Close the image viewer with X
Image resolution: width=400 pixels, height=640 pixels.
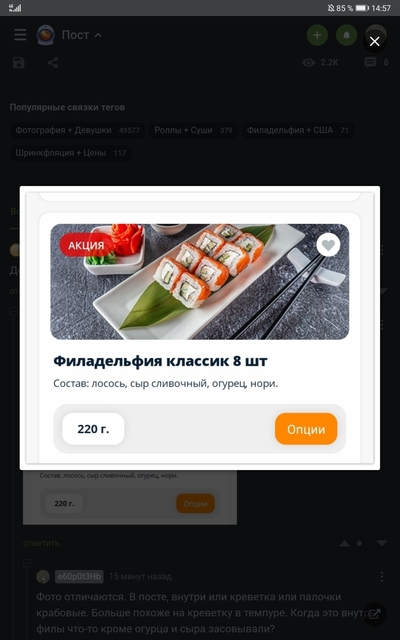[374, 41]
